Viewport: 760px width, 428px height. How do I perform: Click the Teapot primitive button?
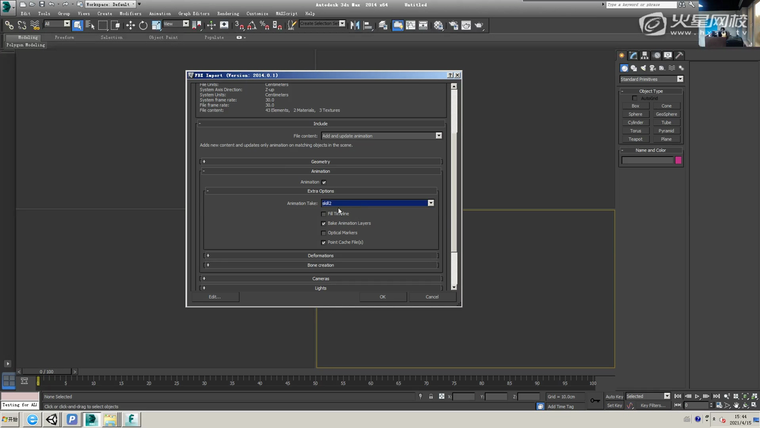(636, 139)
